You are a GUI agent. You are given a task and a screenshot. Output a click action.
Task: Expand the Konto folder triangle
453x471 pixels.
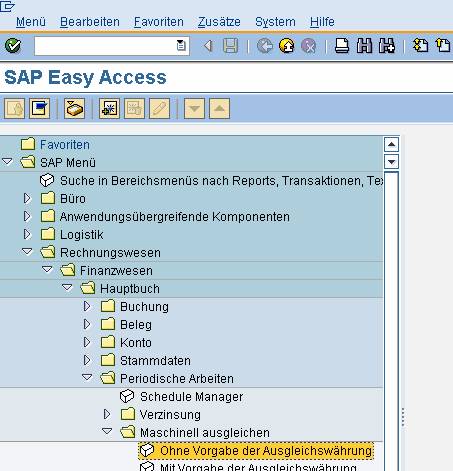[x=87, y=342]
